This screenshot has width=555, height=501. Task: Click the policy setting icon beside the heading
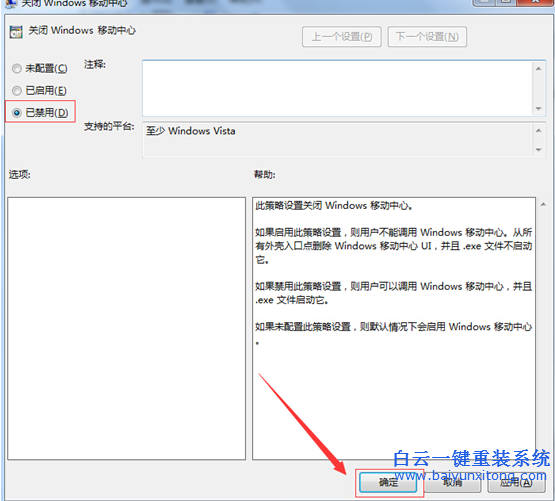16,32
